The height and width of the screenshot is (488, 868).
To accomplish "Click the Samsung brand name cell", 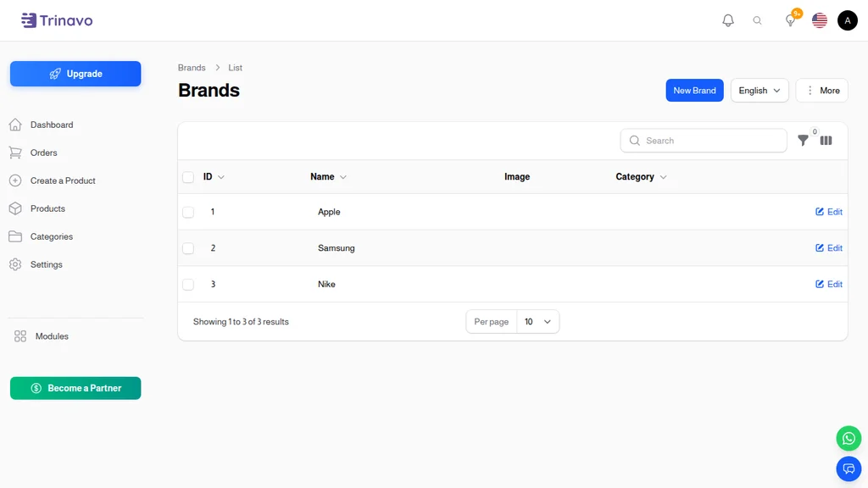I will coord(336,248).
